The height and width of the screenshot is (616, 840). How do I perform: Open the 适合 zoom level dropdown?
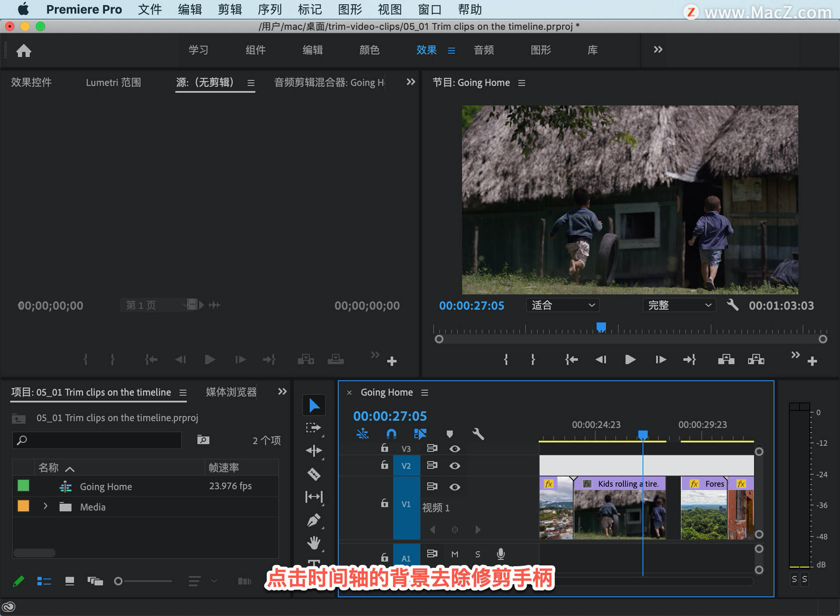pos(563,305)
